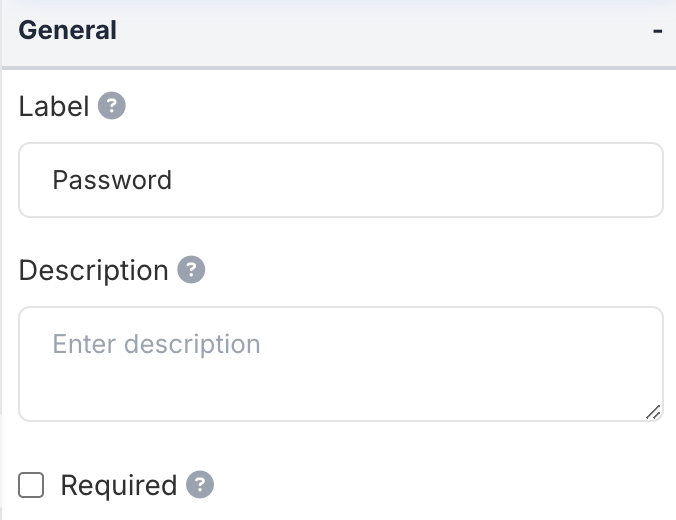Place cursor after the Password text
Viewport: 676px width, 520px height.
click(174, 181)
